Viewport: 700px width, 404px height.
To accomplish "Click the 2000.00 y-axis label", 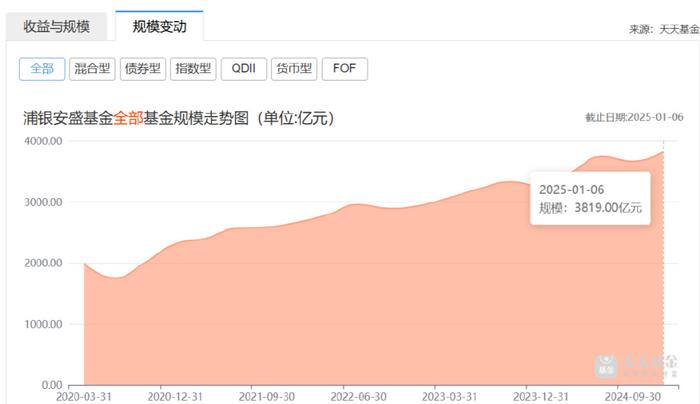I will (43, 263).
